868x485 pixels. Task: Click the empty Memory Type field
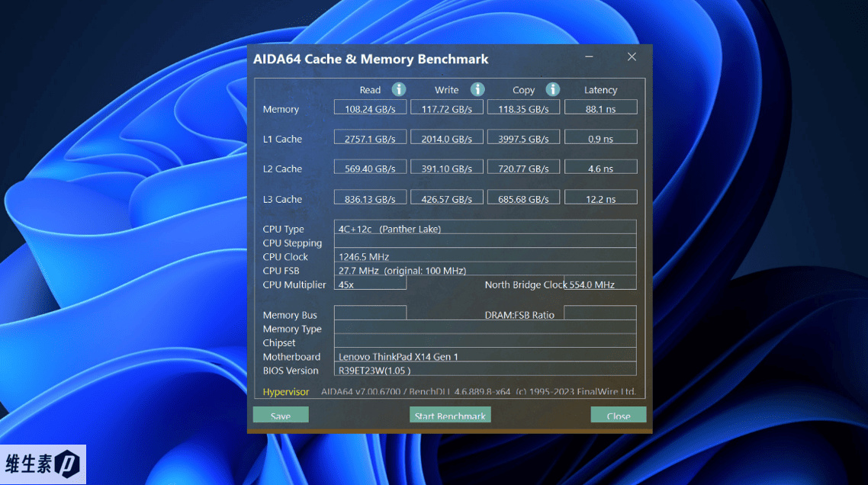tap(485, 327)
